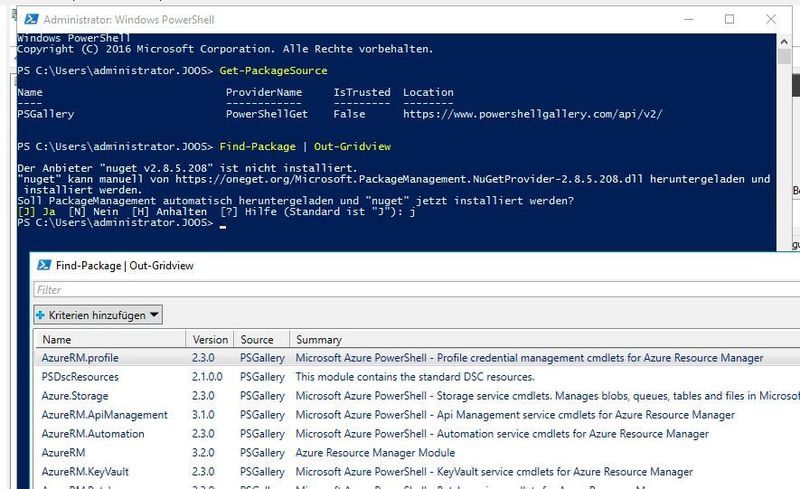This screenshot has height=489, width=800.
Task: Click into the Filter search field
Action: pyautogui.click(x=416, y=290)
